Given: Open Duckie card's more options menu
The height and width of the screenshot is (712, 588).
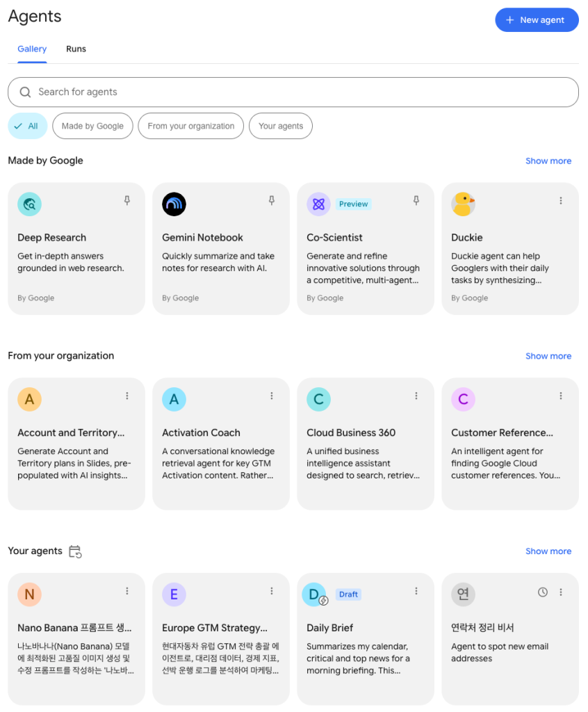Looking at the screenshot, I should (x=561, y=201).
